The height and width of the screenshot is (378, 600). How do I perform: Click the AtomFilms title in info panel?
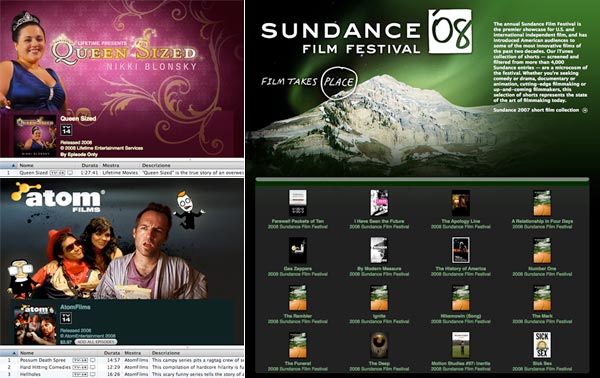coord(75,307)
